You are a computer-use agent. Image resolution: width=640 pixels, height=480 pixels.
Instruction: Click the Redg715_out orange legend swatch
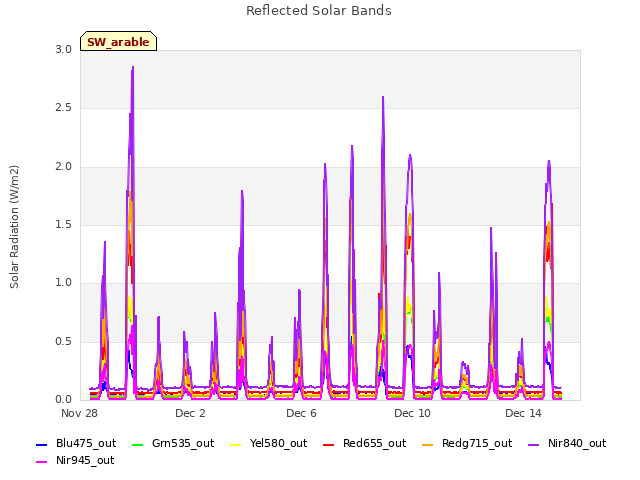click(x=427, y=444)
